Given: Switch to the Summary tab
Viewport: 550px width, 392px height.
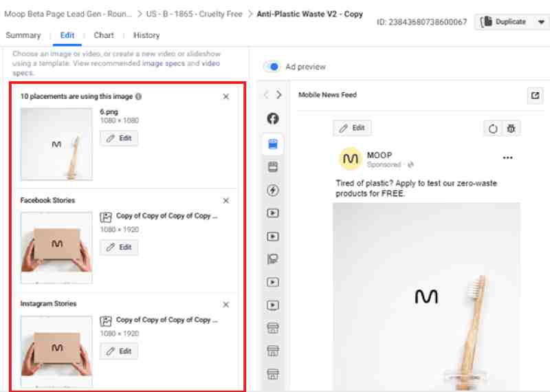Looking at the screenshot, I should (x=23, y=36).
